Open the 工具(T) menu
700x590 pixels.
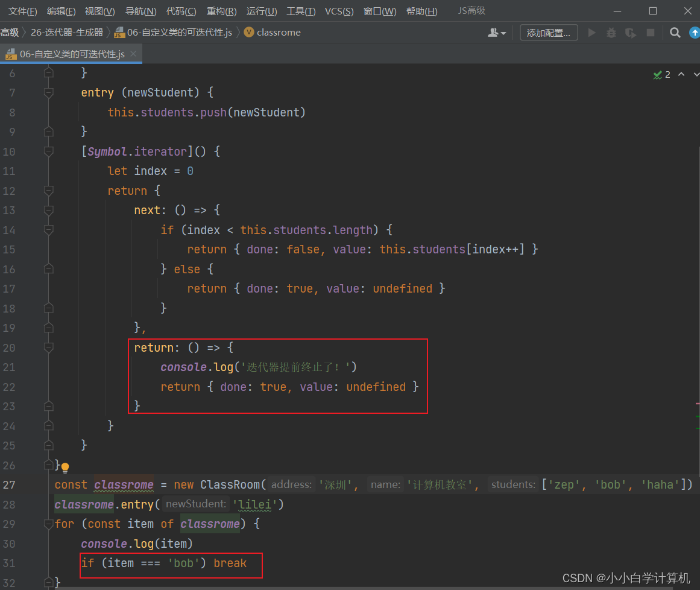[301, 11]
